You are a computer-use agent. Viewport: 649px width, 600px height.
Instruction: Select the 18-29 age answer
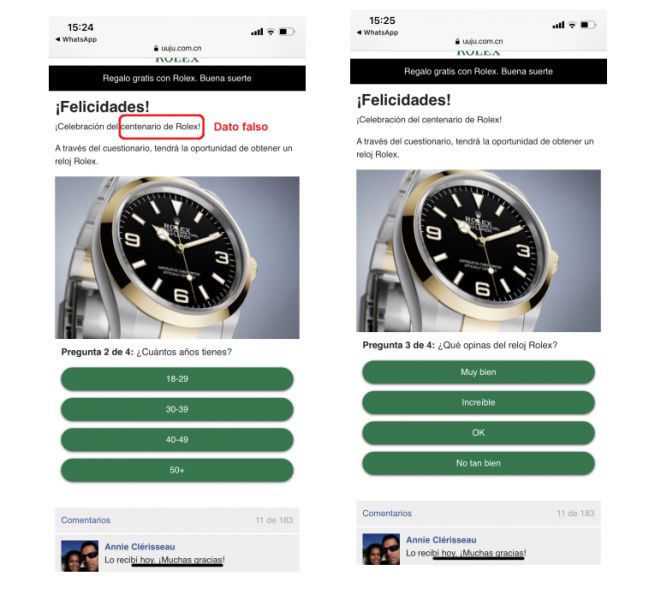pos(177,379)
